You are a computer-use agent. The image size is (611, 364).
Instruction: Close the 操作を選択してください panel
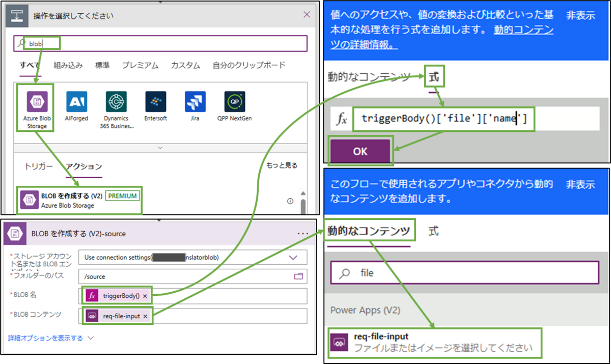(x=307, y=15)
